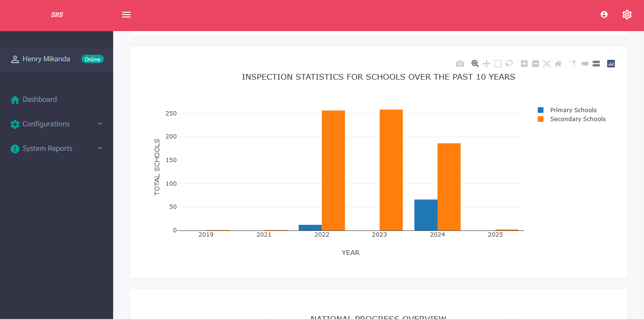Show closest data on hover
Image resolution: width=644 pixels, height=320 pixels.
tap(585, 64)
